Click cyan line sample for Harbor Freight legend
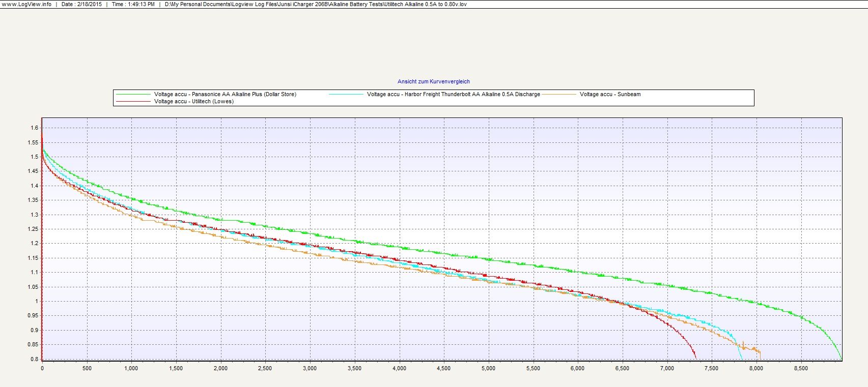 [347, 94]
